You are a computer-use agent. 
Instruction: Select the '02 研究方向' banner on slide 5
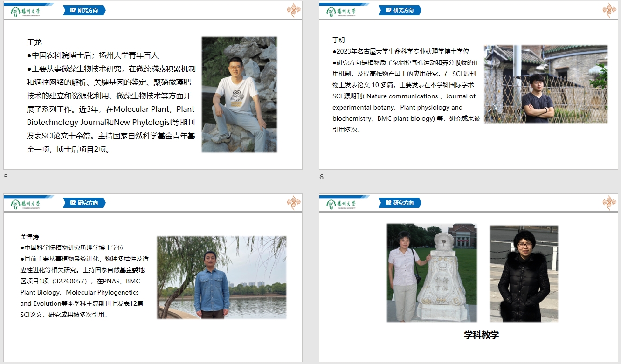(x=84, y=10)
